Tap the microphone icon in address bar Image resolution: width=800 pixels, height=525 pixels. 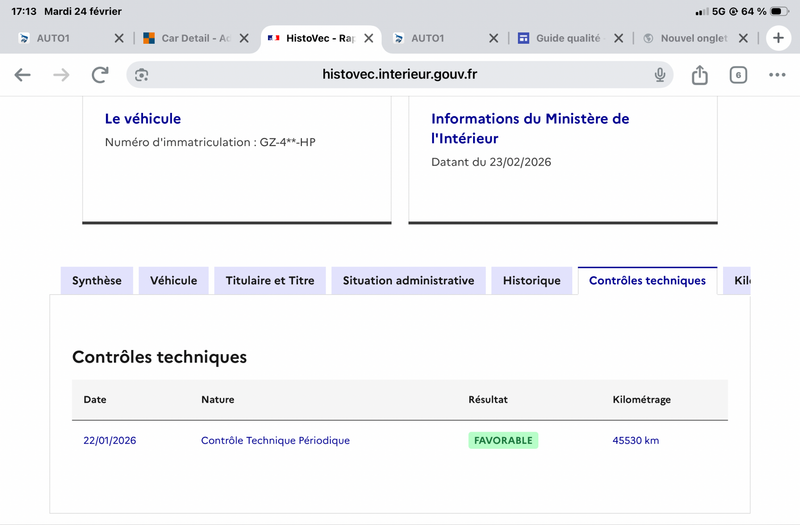pos(660,75)
